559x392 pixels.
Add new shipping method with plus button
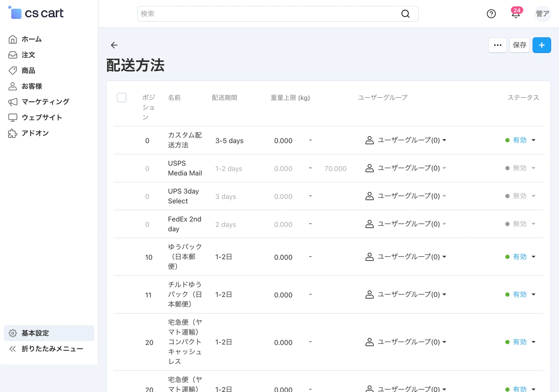click(542, 45)
